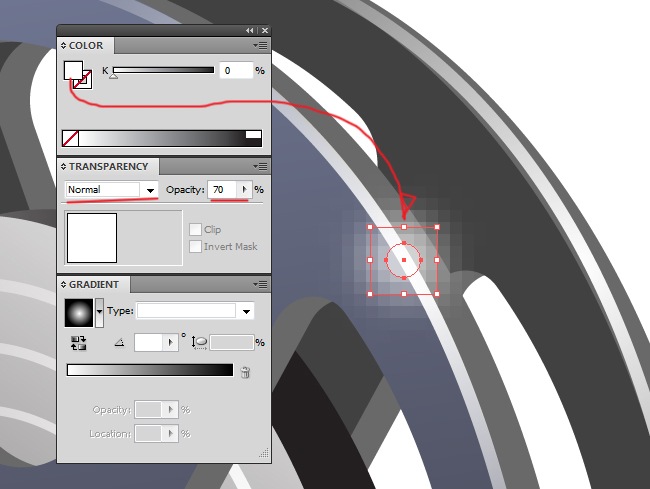Click the aspect ratio icon

(x=199, y=343)
